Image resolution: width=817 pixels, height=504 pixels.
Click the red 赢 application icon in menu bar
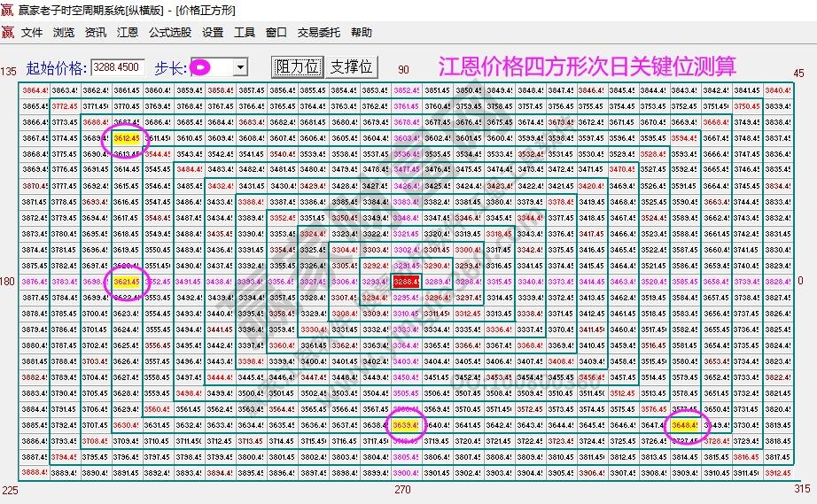tap(8, 33)
